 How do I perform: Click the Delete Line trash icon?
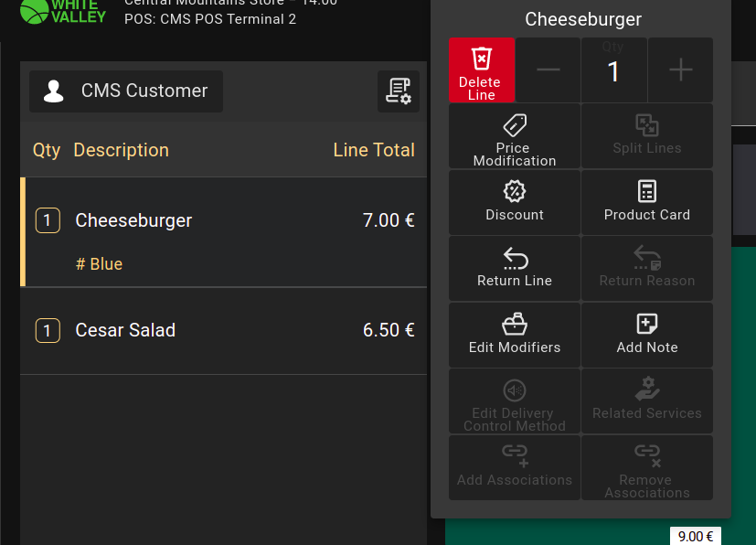[x=482, y=60]
